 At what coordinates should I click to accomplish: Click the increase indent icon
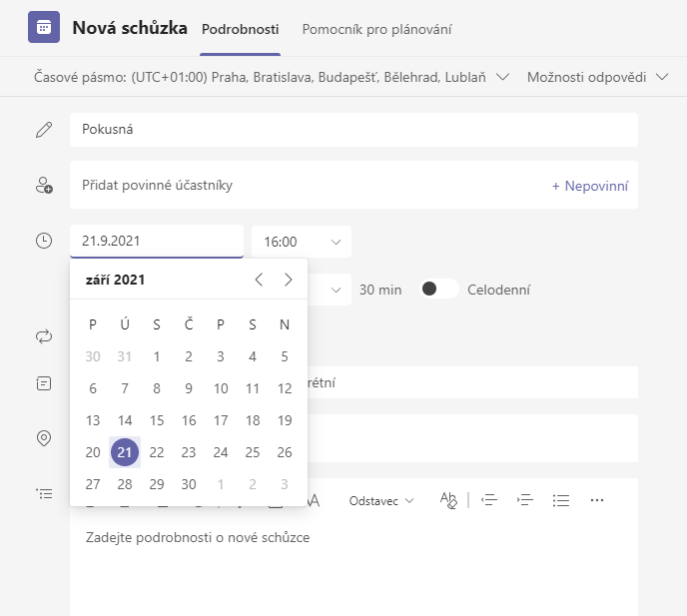click(x=524, y=500)
